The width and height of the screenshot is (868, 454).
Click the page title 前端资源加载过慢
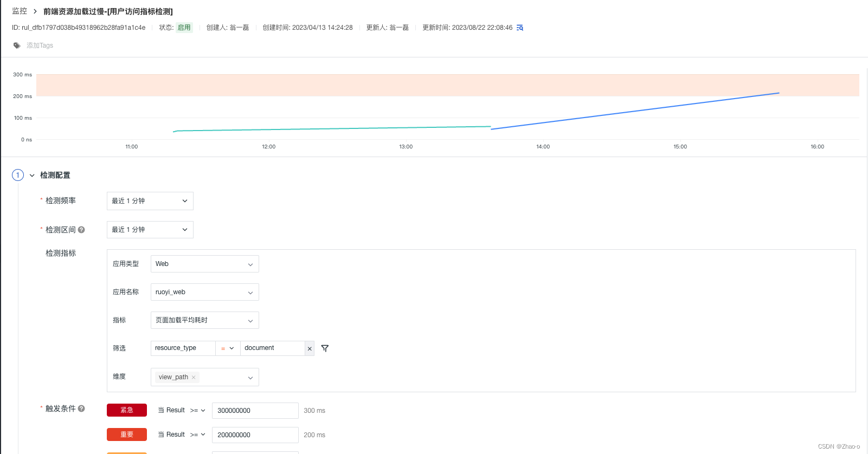[108, 11]
